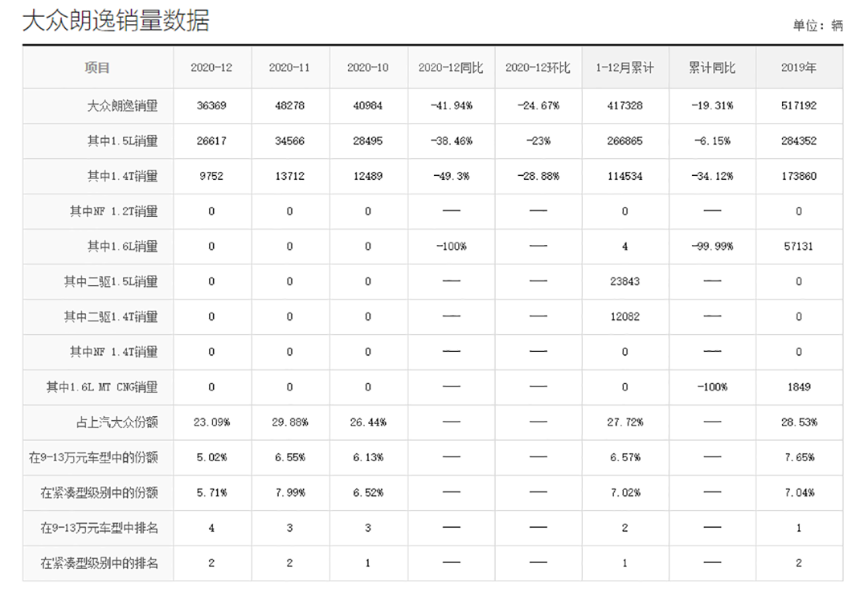
Task: Click the 大众朗逸销量数据 page title
Action: 116,21
